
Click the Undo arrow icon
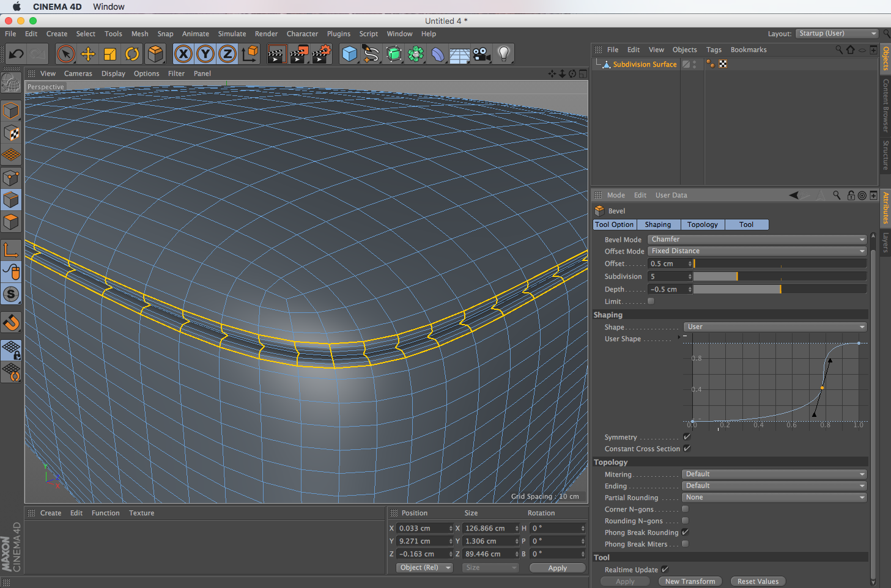16,54
